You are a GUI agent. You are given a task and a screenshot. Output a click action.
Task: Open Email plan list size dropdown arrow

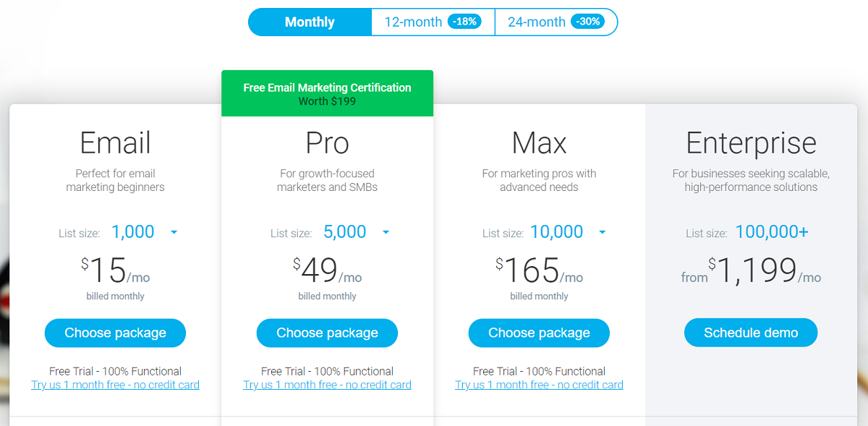(174, 232)
